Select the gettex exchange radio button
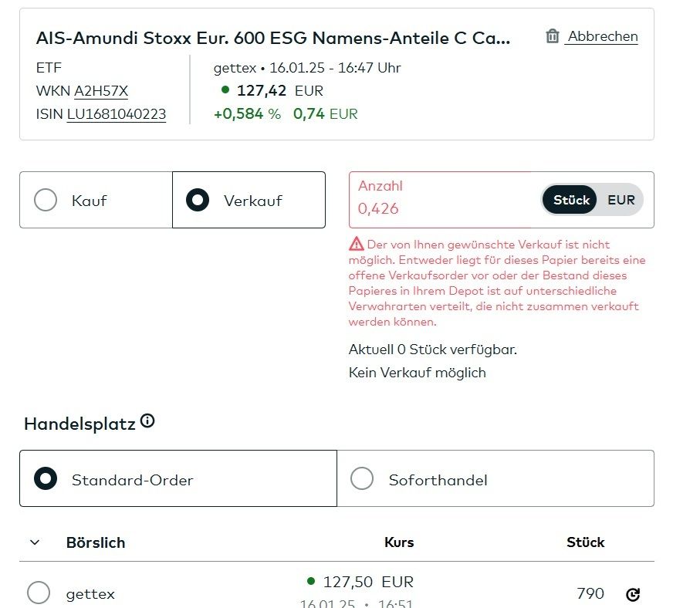The image size is (700, 608). pos(39,593)
